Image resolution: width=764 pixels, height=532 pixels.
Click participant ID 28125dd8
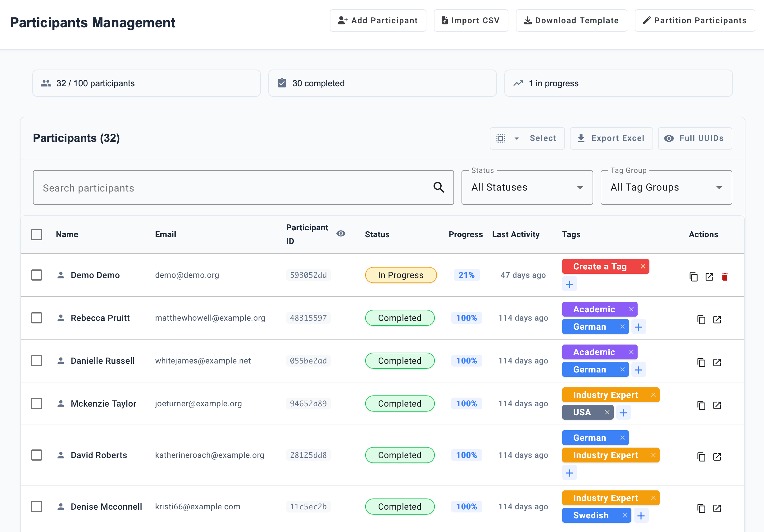[308, 455]
